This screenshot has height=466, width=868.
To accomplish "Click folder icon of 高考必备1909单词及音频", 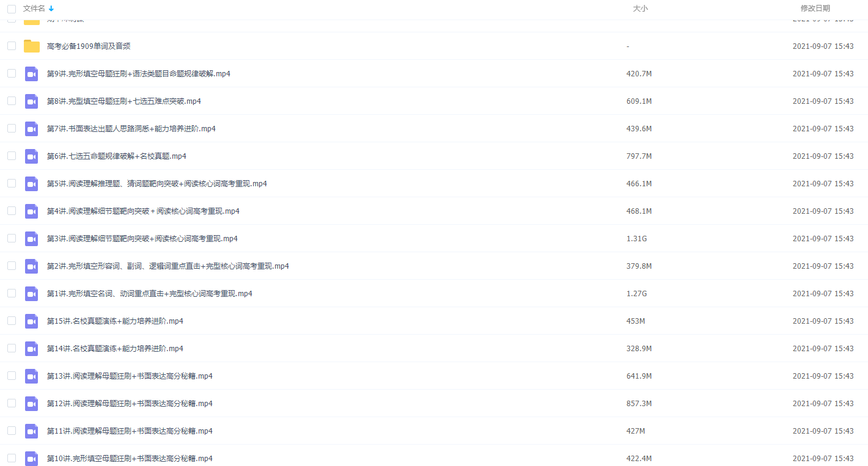I will click(32, 46).
